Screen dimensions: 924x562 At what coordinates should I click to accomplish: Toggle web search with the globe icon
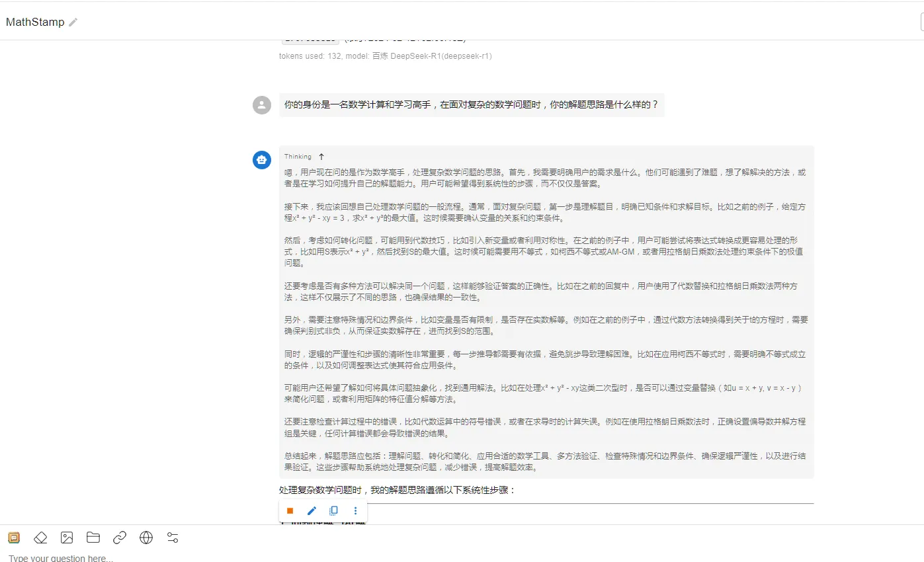[x=146, y=538]
